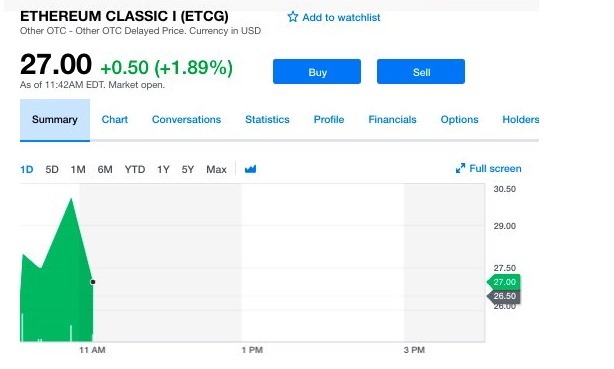Open the Financials tab
614x369 pixels.
tap(392, 119)
